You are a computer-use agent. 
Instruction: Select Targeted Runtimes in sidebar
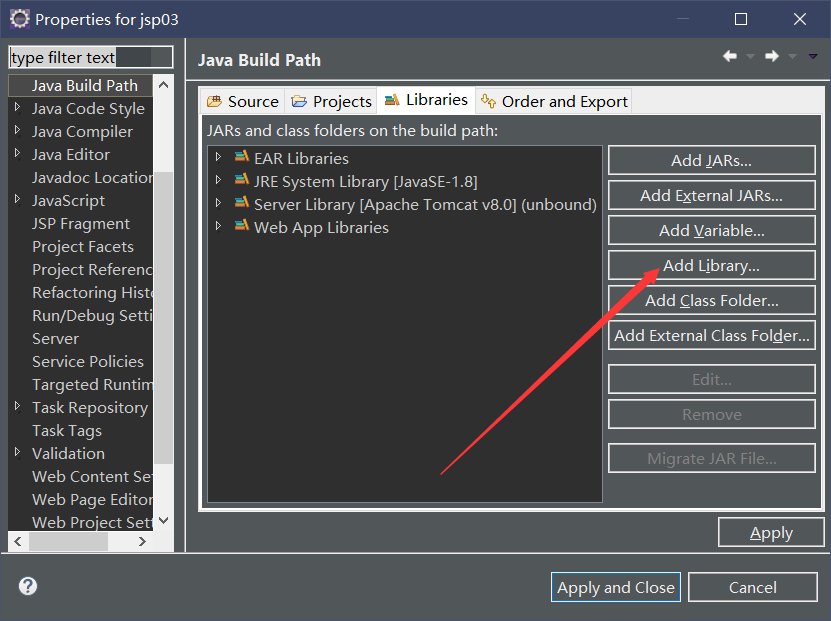tap(92, 384)
